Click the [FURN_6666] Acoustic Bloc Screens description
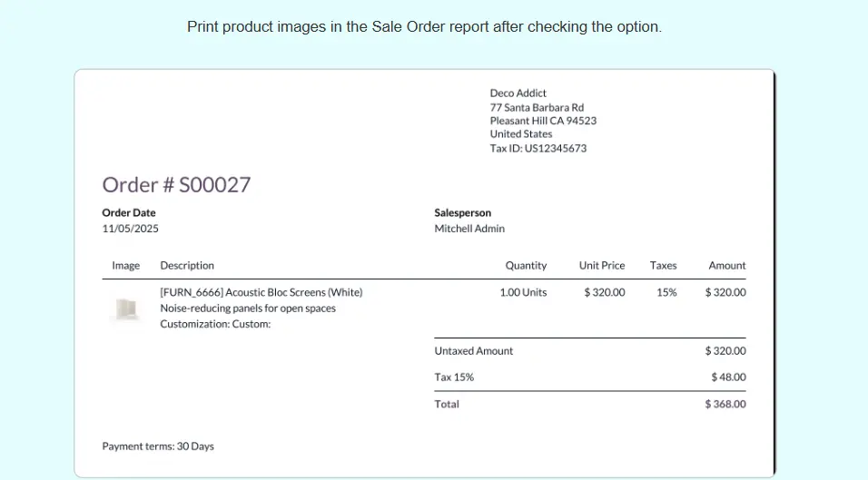The image size is (868, 480). coord(261,292)
